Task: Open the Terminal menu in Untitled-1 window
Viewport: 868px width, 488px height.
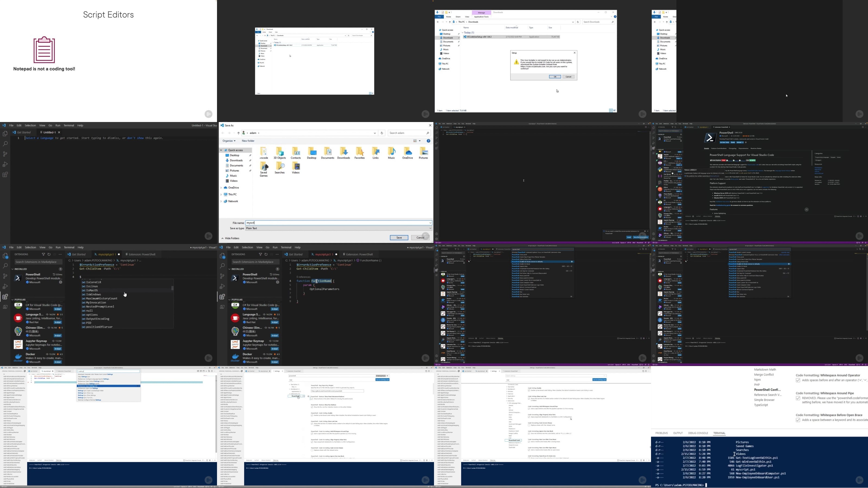Action: click(69, 125)
